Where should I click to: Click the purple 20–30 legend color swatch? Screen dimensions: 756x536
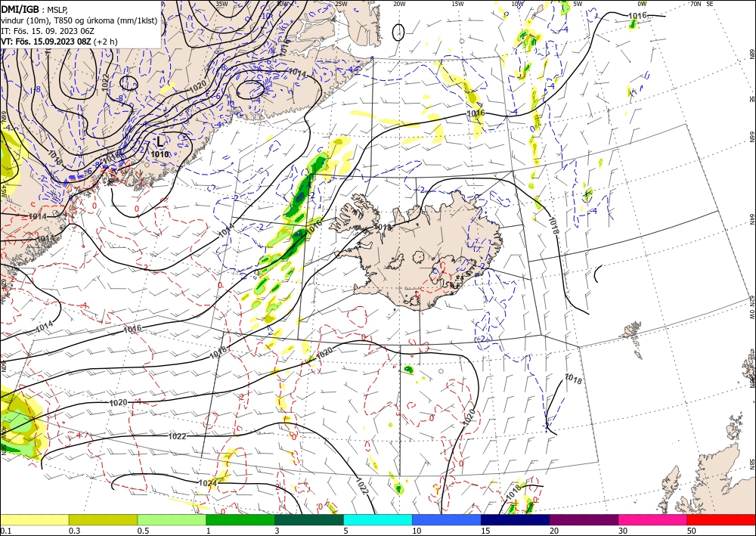tap(584, 519)
